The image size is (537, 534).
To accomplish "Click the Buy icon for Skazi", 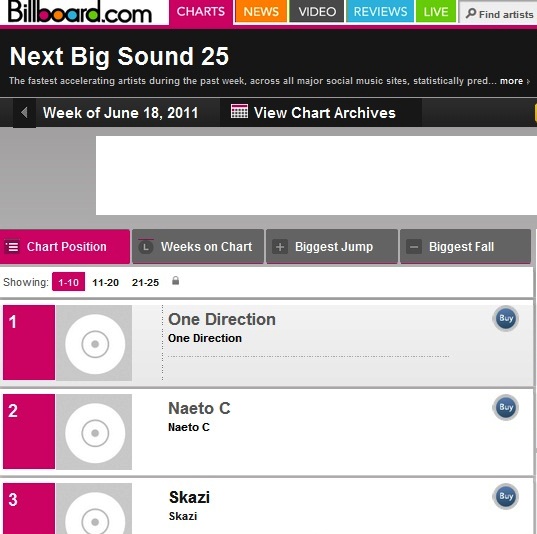I will coord(505,496).
